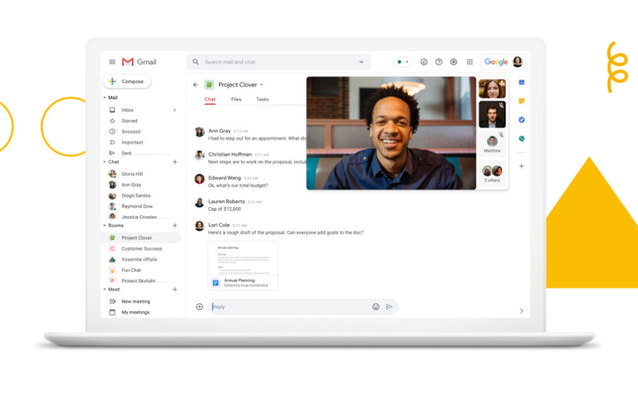
Task: Collapse the side panel chevron
Action: [522, 311]
